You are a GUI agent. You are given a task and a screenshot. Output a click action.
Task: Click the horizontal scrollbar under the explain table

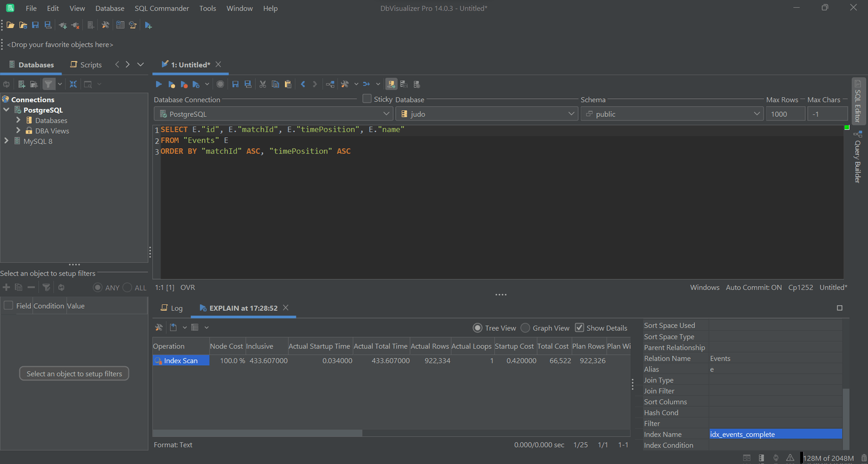click(258, 433)
